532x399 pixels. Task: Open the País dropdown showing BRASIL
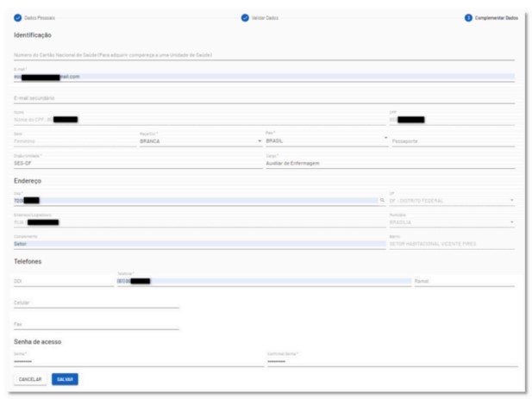tap(325, 140)
